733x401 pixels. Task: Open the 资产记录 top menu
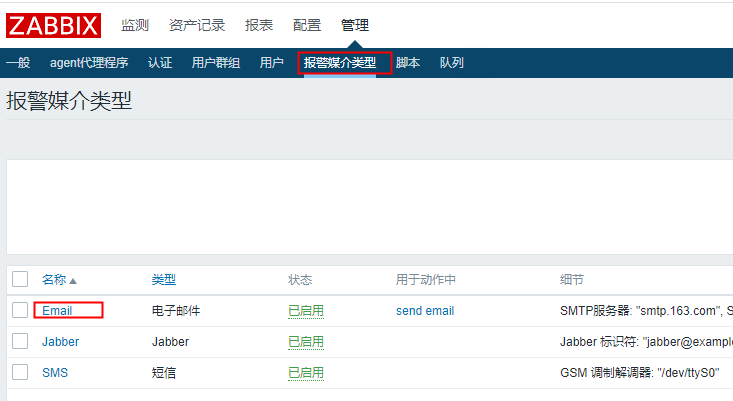click(x=197, y=25)
